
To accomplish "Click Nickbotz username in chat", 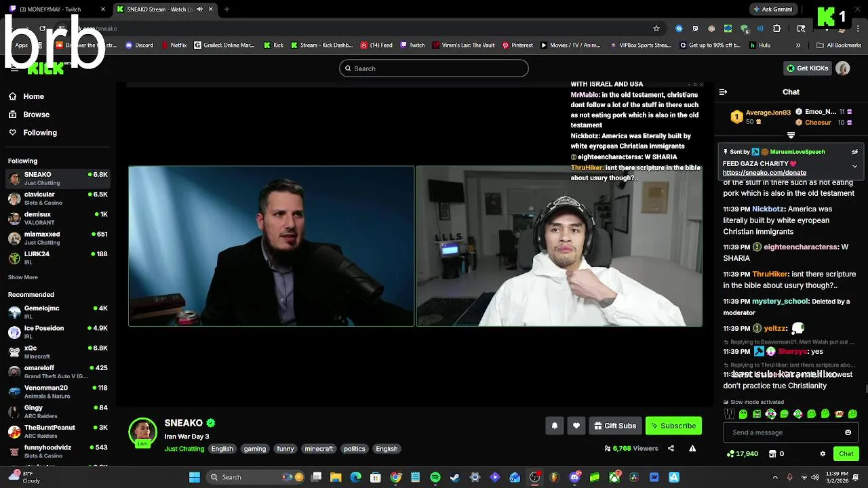I will (x=768, y=209).
